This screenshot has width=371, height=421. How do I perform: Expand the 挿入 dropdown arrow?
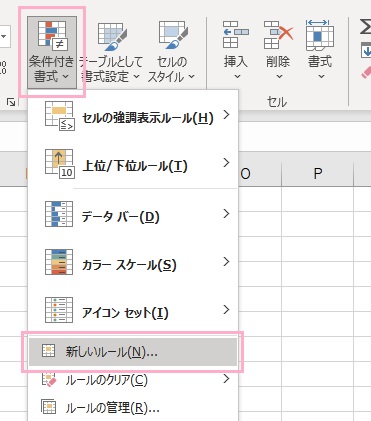237,77
